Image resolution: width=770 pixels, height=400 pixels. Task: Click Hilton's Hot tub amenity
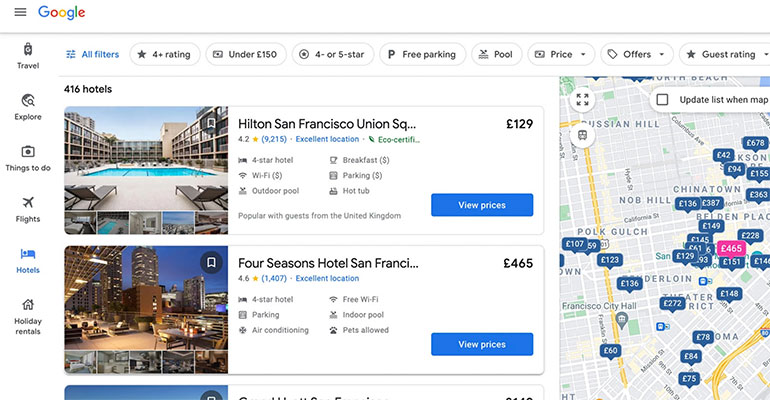point(349,191)
